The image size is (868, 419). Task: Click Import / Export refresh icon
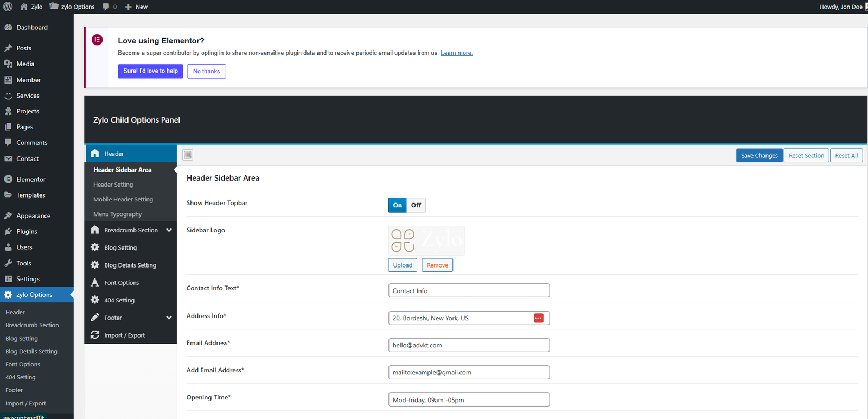[95, 335]
